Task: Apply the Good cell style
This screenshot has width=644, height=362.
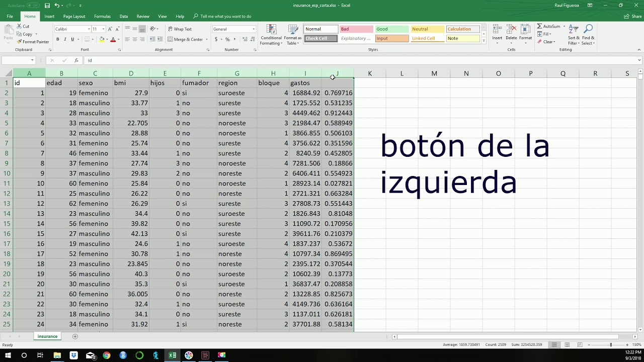Action: pos(392,29)
